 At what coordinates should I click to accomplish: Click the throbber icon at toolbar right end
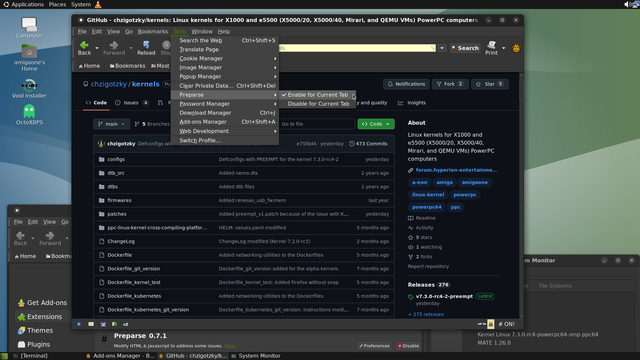(516, 48)
